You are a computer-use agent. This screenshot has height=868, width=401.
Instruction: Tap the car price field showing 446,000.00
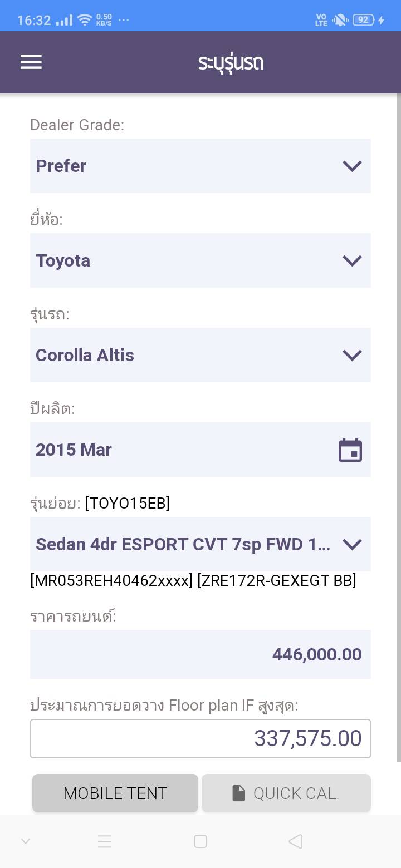(x=200, y=654)
